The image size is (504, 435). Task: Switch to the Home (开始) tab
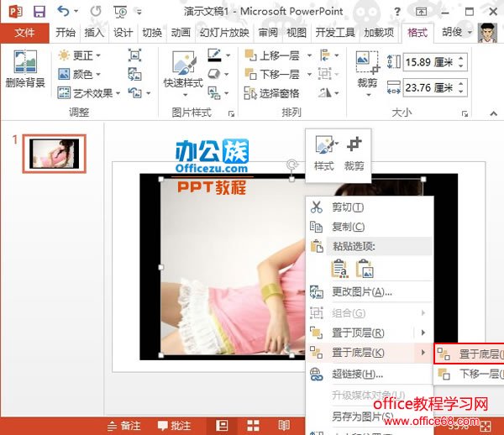pyautogui.click(x=66, y=33)
